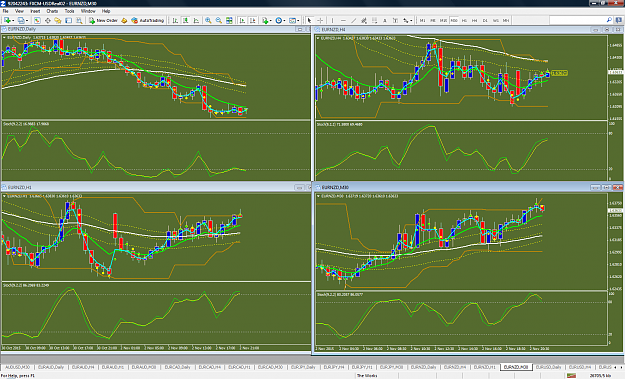Click the Zoom Out magnifier icon

[219, 20]
